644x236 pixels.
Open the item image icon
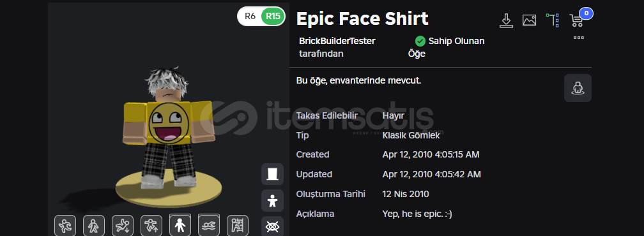click(x=529, y=20)
